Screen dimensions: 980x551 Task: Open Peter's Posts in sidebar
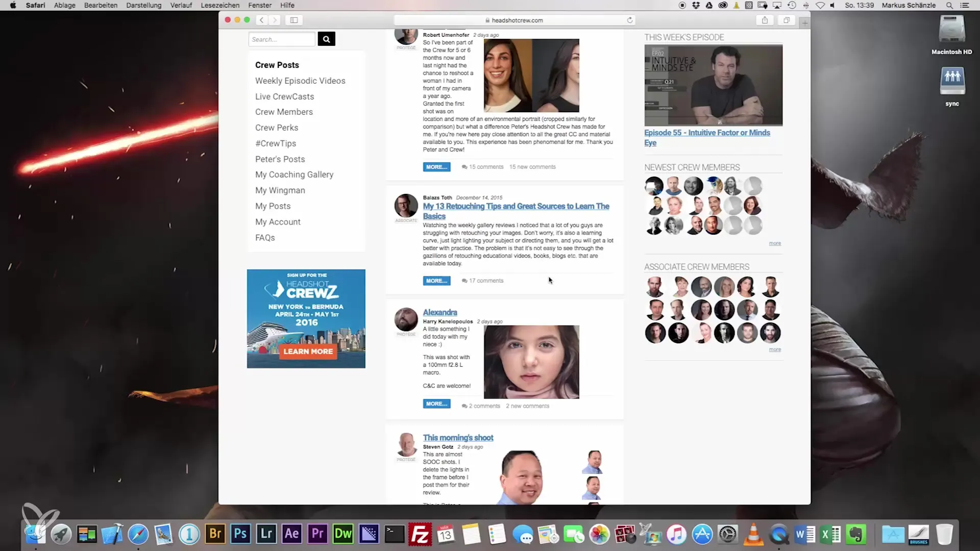click(280, 159)
